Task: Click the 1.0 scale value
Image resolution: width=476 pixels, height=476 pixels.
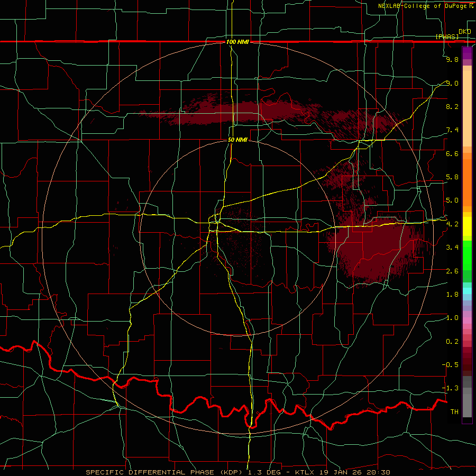Action: pyautogui.click(x=452, y=318)
